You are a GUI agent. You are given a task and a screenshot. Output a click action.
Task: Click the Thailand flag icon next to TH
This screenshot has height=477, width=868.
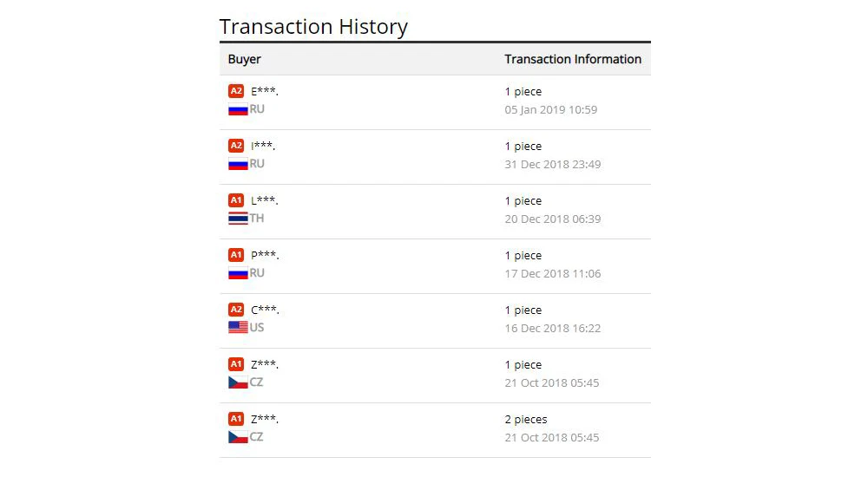point(238,219)
